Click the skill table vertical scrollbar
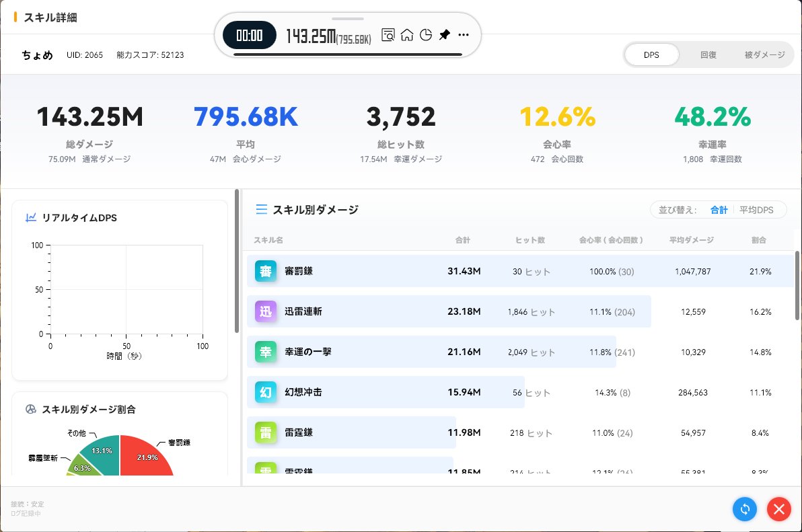The height and width of the screenshot is (532, 802). pyautogui.click(x=797, y=286)
